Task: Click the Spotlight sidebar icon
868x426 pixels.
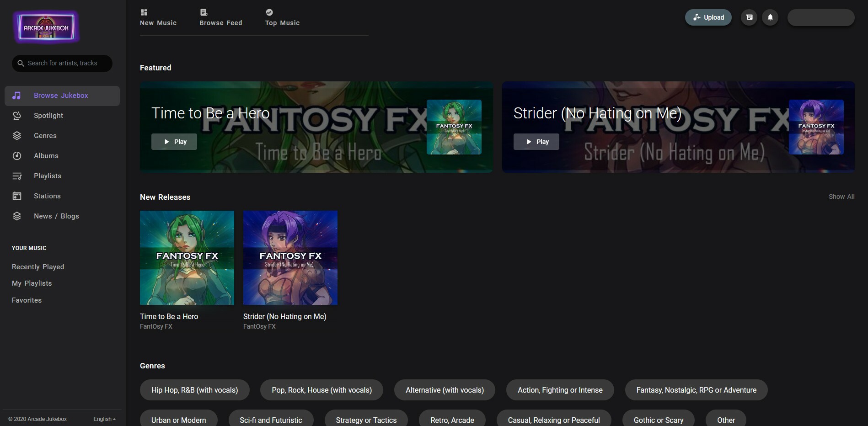Action: pyautogui.click(x=17, y=116)
